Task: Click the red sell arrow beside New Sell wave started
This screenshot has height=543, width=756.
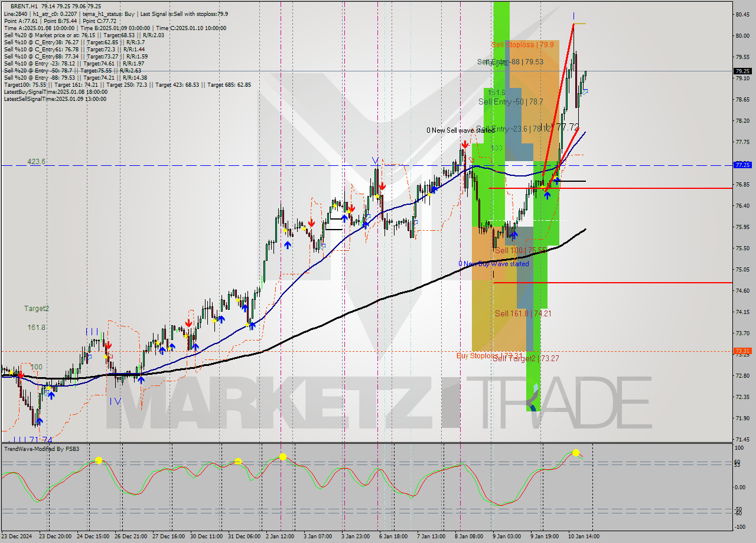Action: [465, 143]
